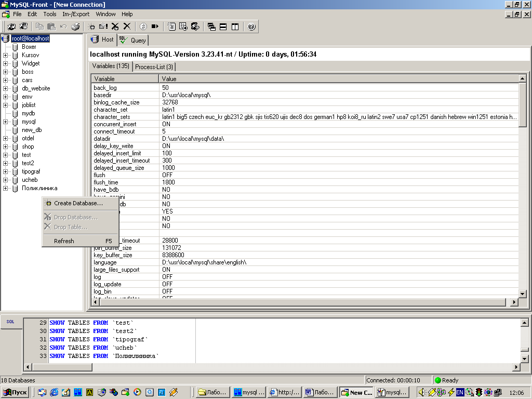
Task: Click the Variable column header
Action: click(125, 79)
